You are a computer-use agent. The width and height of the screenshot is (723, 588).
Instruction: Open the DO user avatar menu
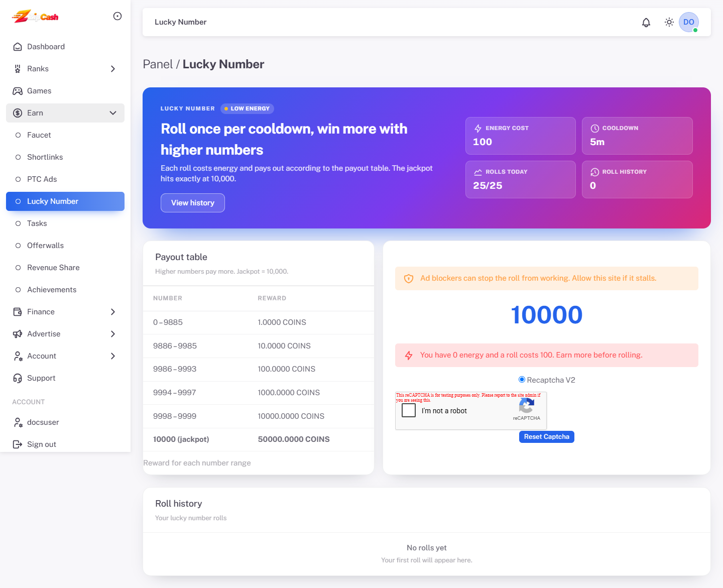pyautogui.click(x=689, y=22)
